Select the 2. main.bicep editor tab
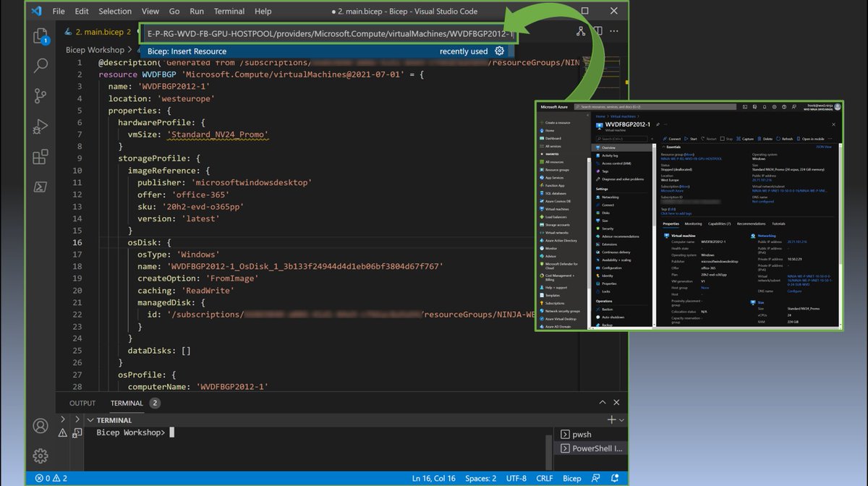Screen dimensions: 868x486 pyautogui.click(x=98, y=32)
